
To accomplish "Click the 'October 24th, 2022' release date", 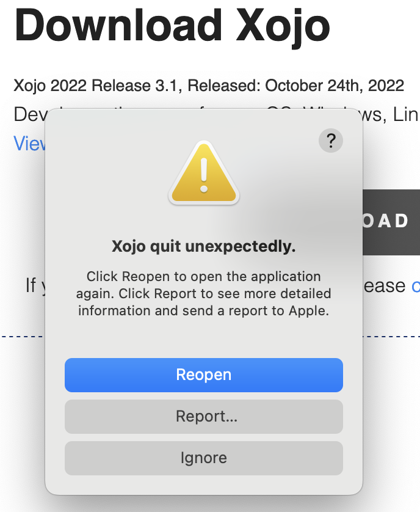I will coord(335,86).
